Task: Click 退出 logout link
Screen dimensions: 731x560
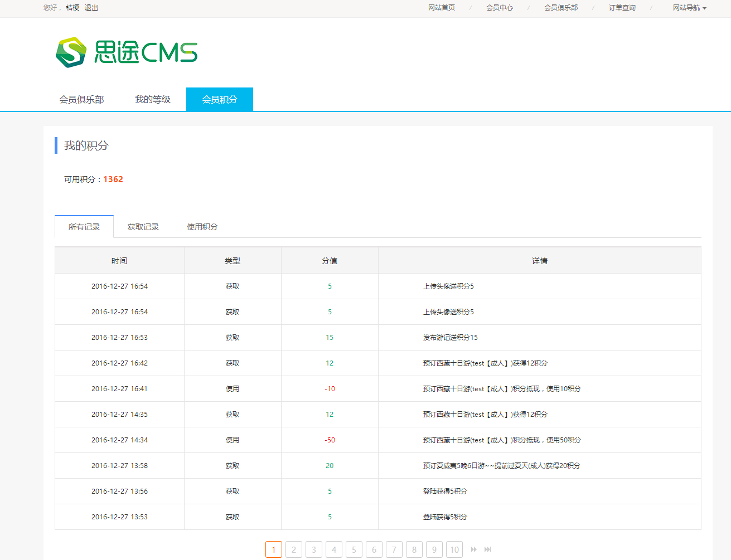Action: [91, 8]
